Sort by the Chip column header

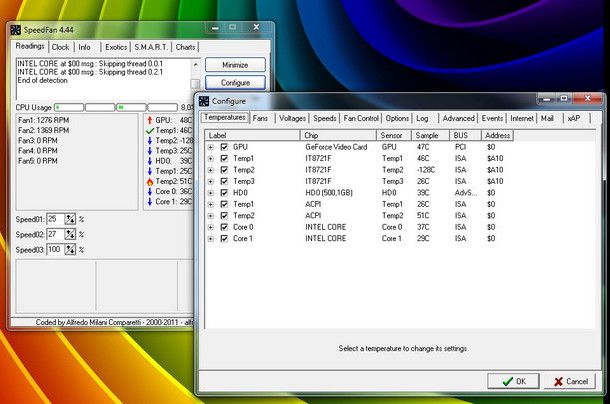click(x=338, y=135)
